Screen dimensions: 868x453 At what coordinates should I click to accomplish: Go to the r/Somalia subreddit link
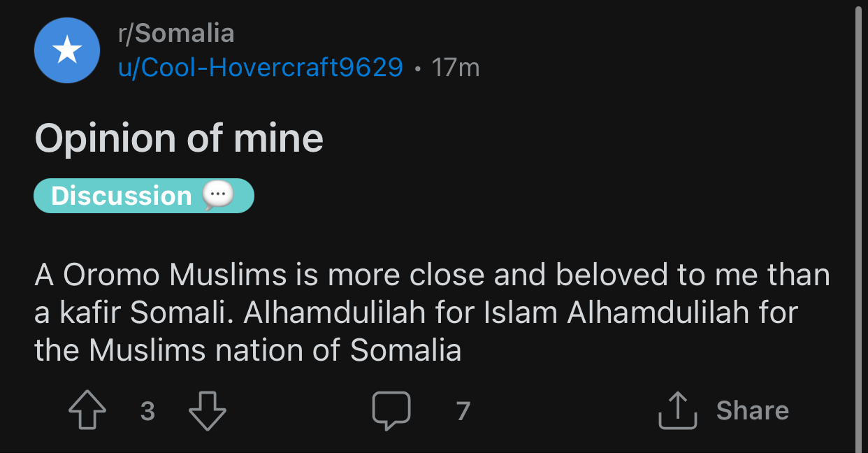coord(176,33)
